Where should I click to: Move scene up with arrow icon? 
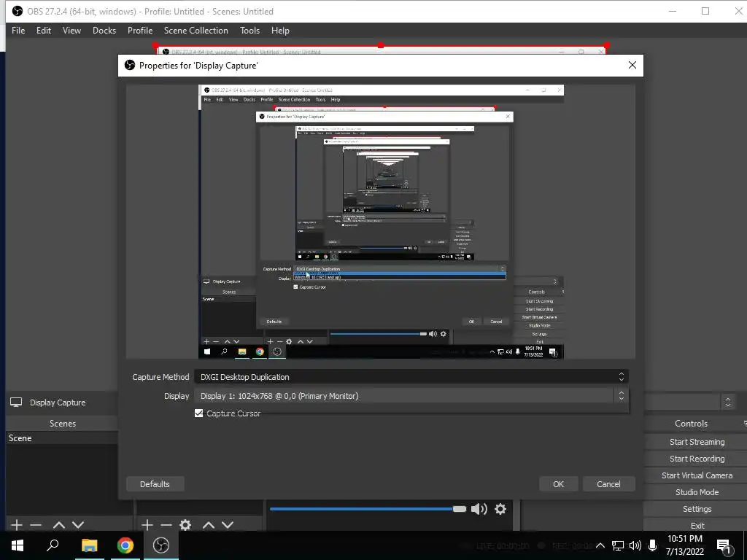[x=58, y=525]
